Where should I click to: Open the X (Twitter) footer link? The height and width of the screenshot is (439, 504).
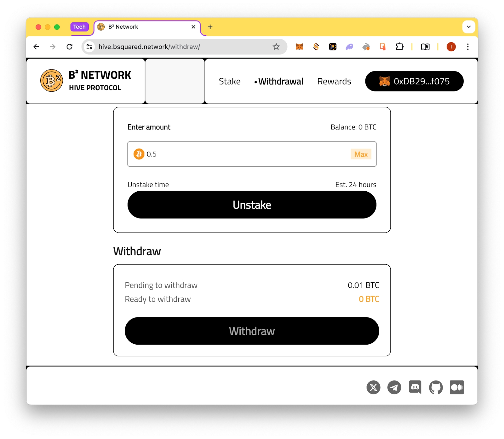tap(373, 387)
